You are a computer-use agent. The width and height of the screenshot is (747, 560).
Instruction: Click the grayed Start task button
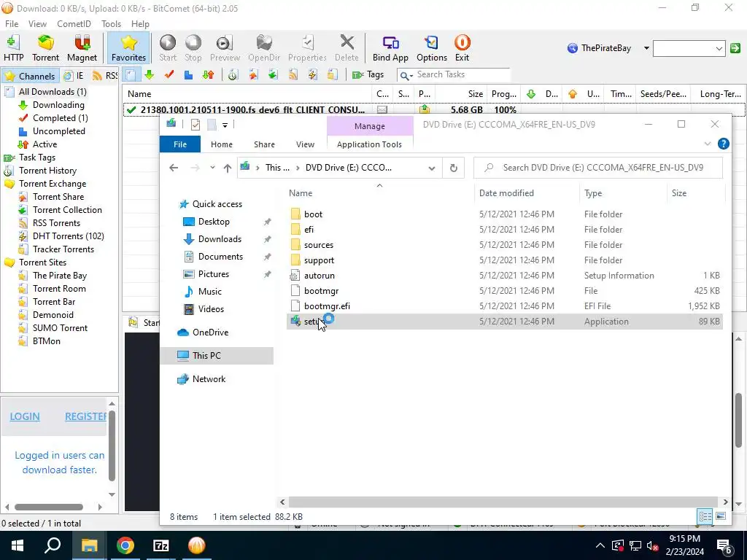(168, 48)
